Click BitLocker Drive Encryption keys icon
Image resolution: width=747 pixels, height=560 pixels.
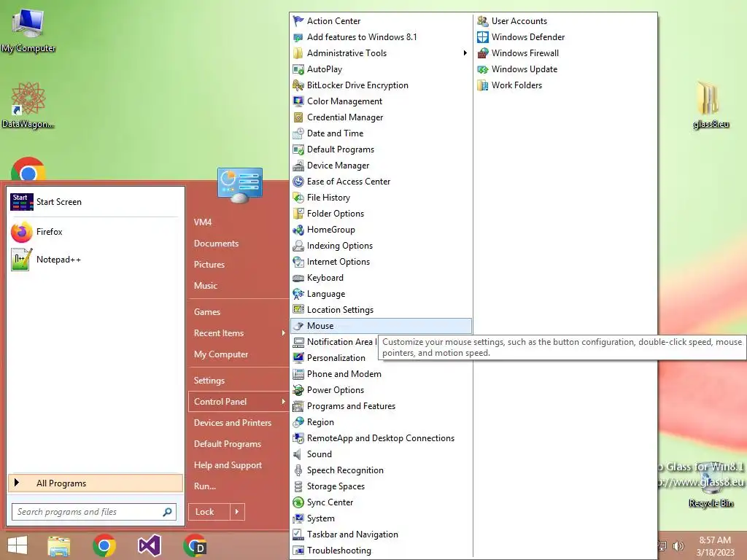298,85
